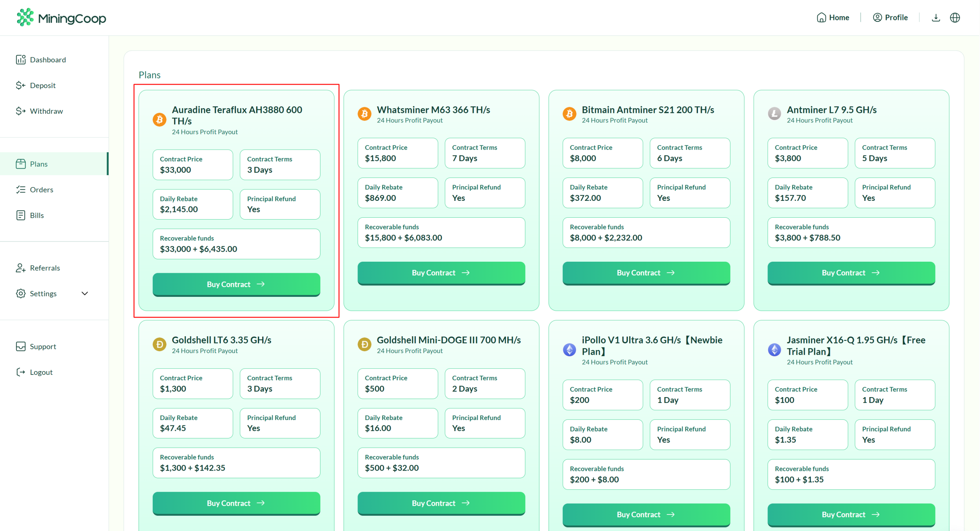Open the Home link icon

(821, 18)
